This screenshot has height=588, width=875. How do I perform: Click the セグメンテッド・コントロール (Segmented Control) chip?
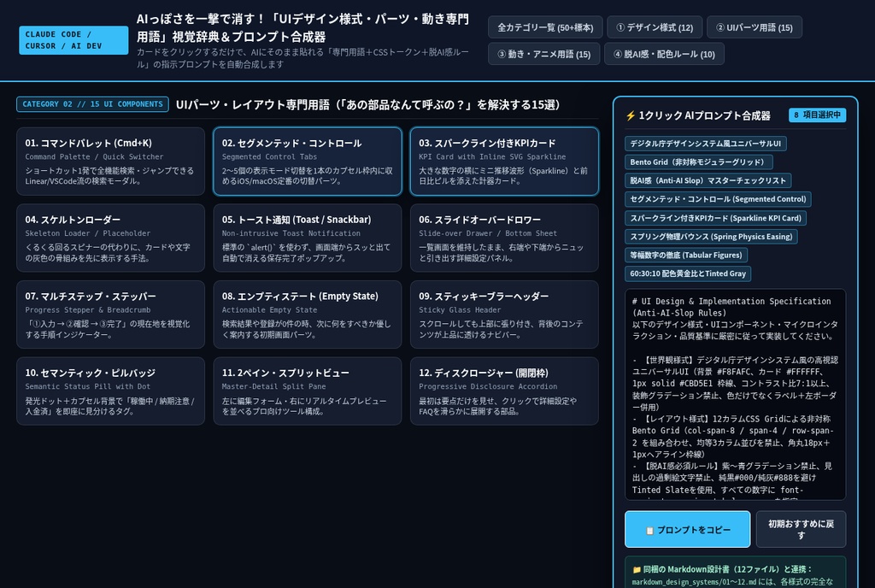(718, 199)
